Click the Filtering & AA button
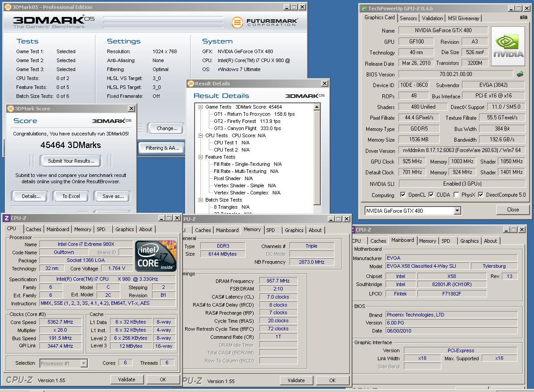 (x=162, y=148)
